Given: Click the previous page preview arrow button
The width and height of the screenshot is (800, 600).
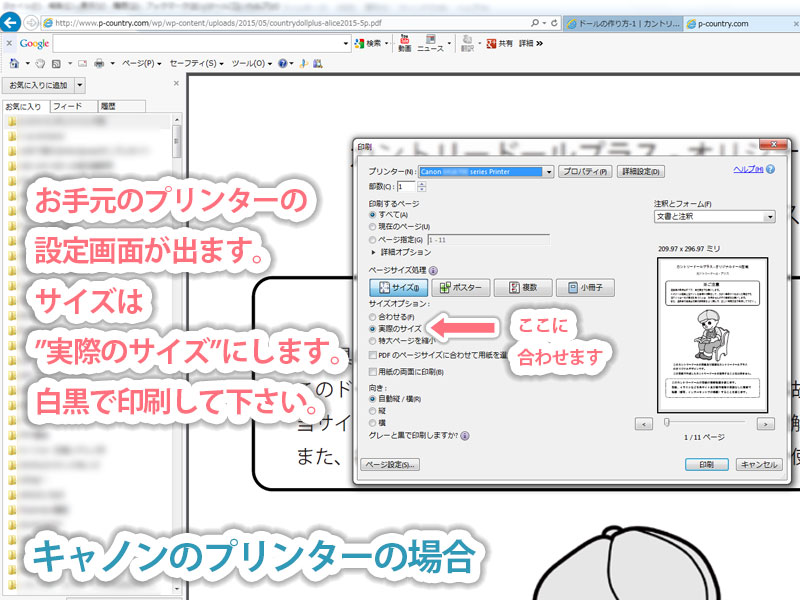Looking at the screenshot, I should (644, 424).
